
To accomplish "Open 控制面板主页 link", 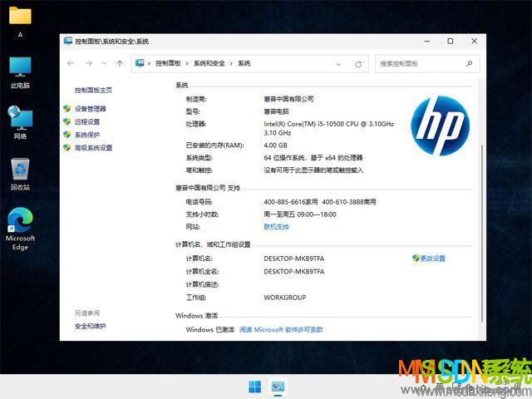I will pos(93,90).
